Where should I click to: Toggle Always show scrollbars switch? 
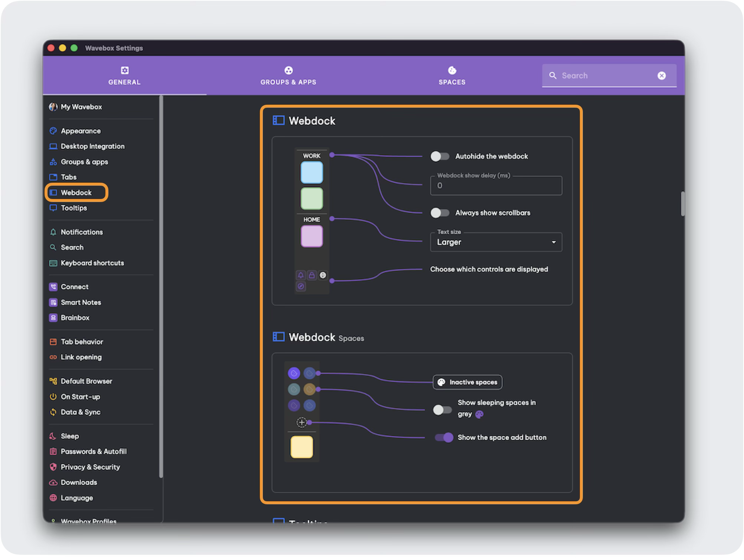point(440,213)
